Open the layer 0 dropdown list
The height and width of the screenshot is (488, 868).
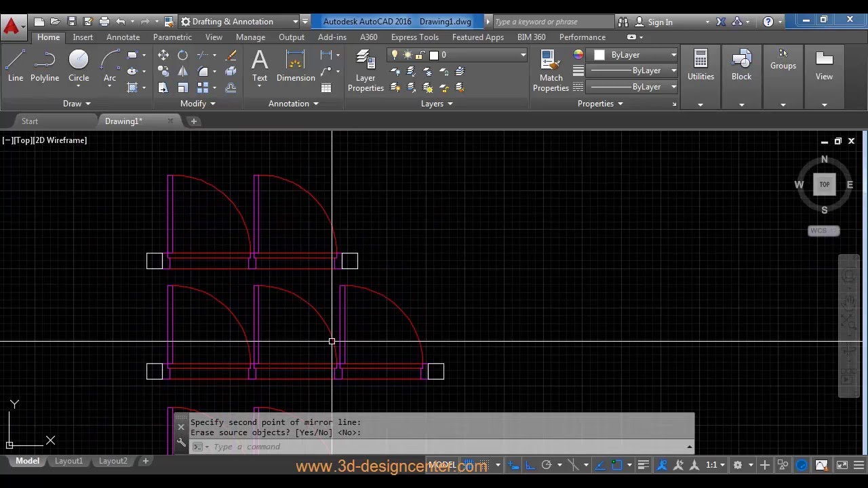pyautogui.click(x=458, y=55)
